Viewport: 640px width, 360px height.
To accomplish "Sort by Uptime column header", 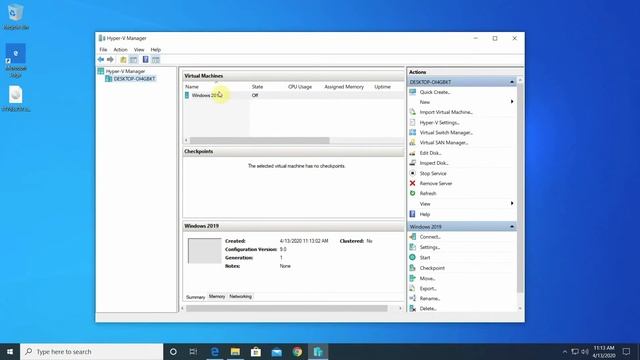I will 382,87.
